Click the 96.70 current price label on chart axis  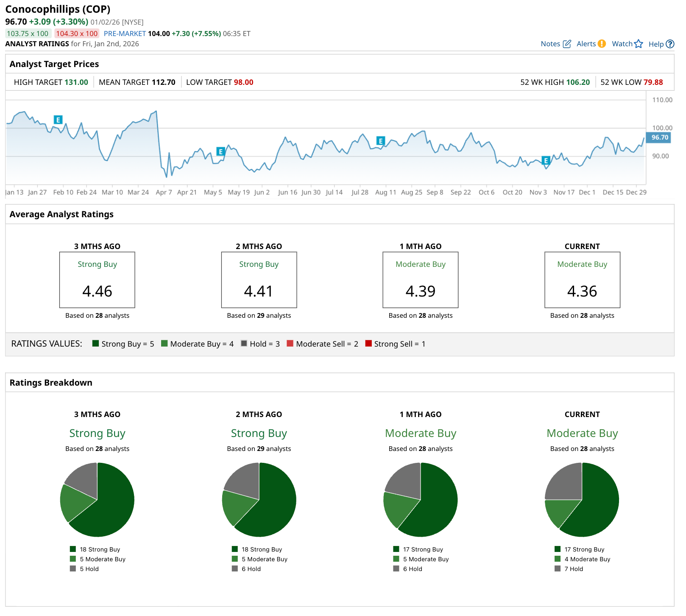pos(659,137)
